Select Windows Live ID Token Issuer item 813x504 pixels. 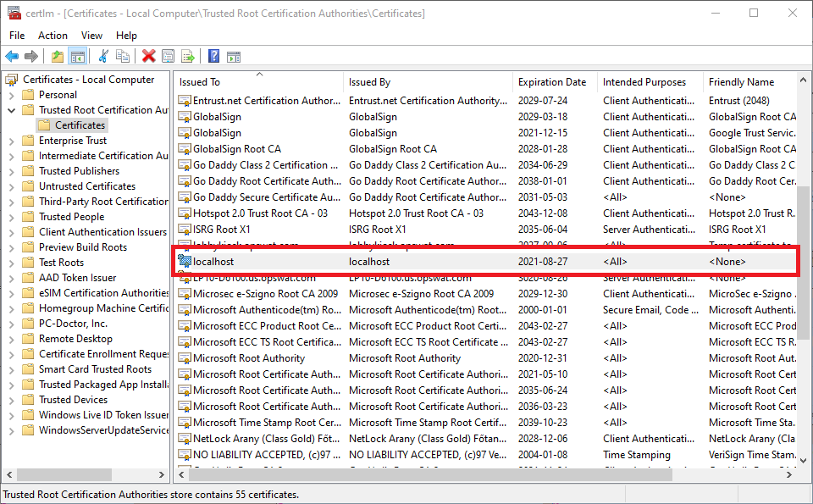(103, 415)
